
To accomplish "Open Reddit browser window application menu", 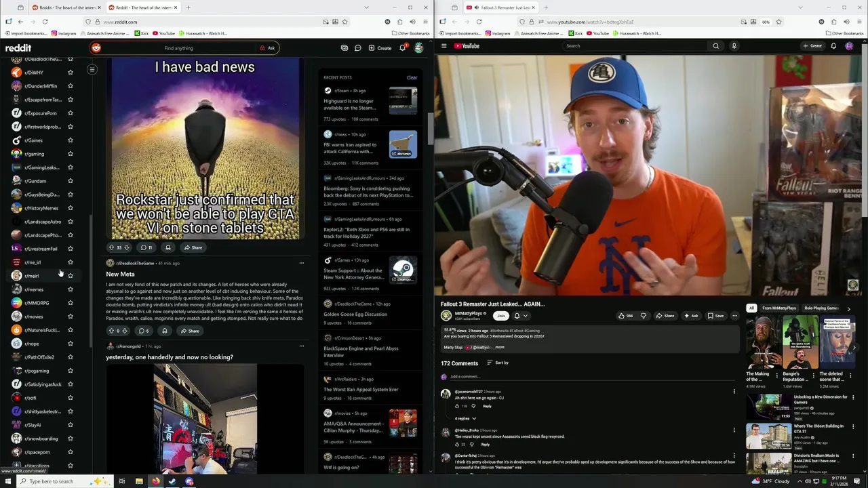I will click(x=425, y=22).
